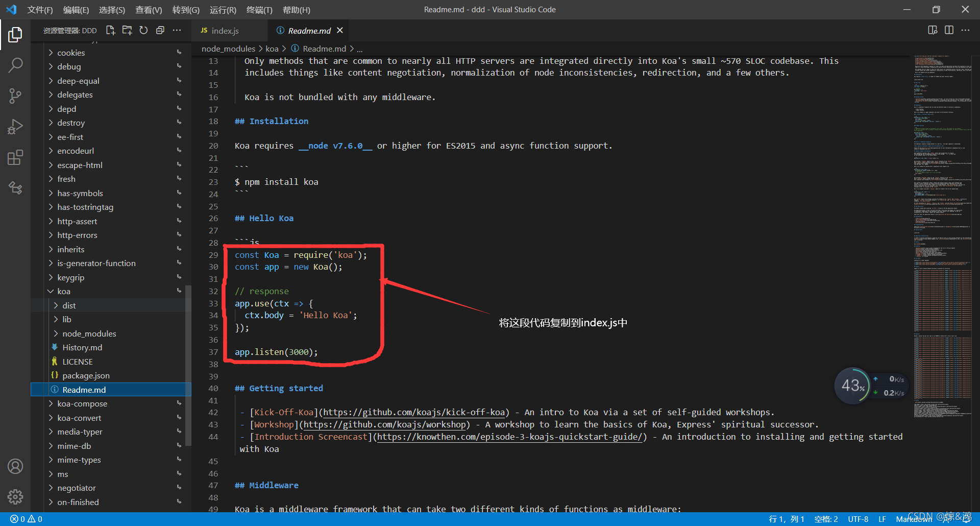Open the koajs/workshop GitHub link
The image size is (980, 526).
click(385, 424)
